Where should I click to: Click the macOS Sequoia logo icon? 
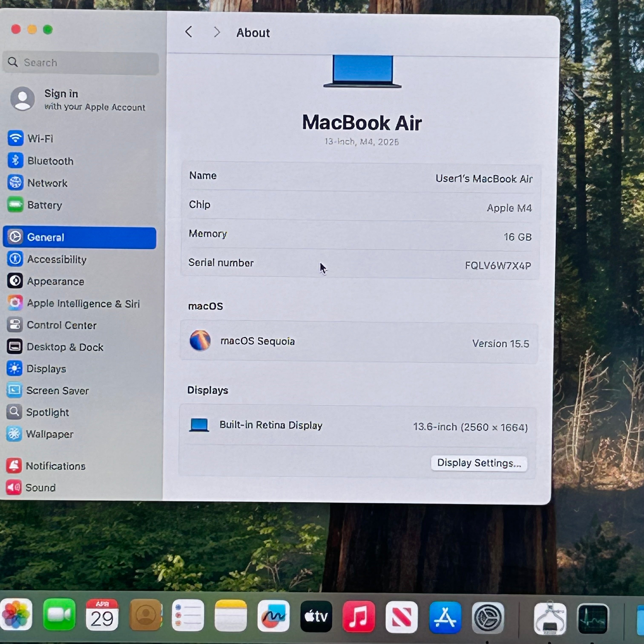[200, 340]
